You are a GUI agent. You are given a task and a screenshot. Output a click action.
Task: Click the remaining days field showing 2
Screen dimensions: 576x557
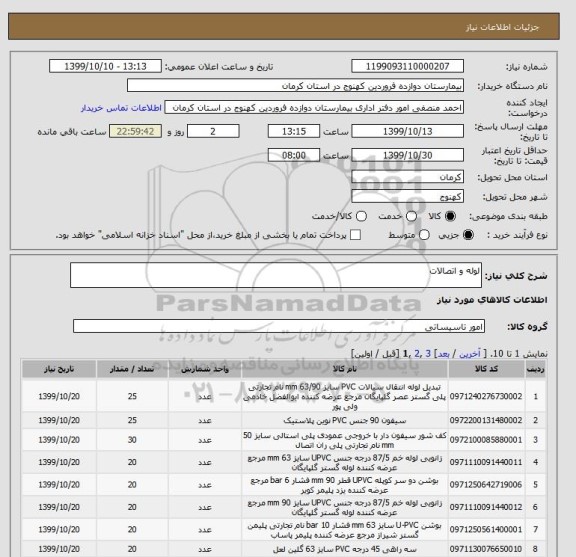click(x=213, y=131)
